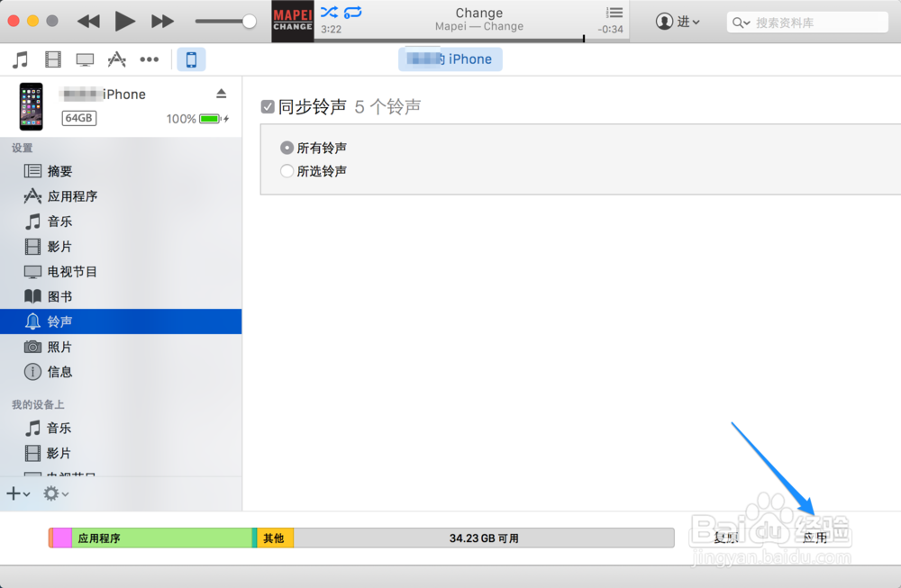
Task: Toggle 同步铃声 checkbox
Action: (x=268, y=107)
